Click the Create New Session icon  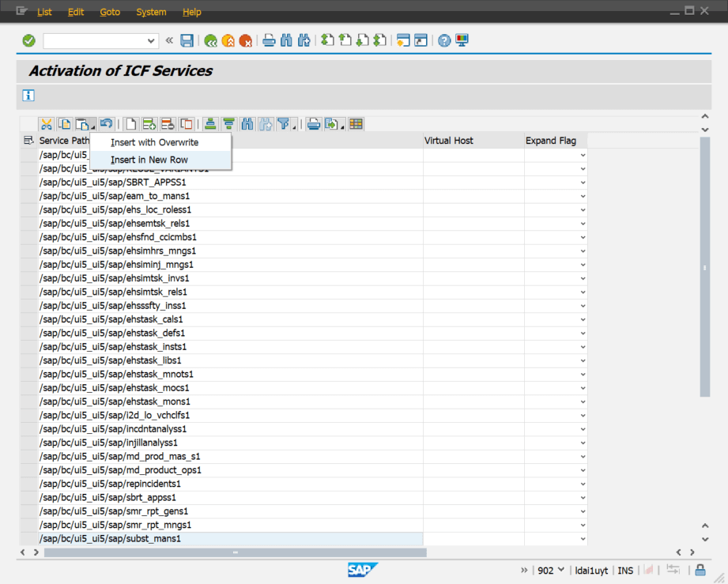click(x=403, y=41)
